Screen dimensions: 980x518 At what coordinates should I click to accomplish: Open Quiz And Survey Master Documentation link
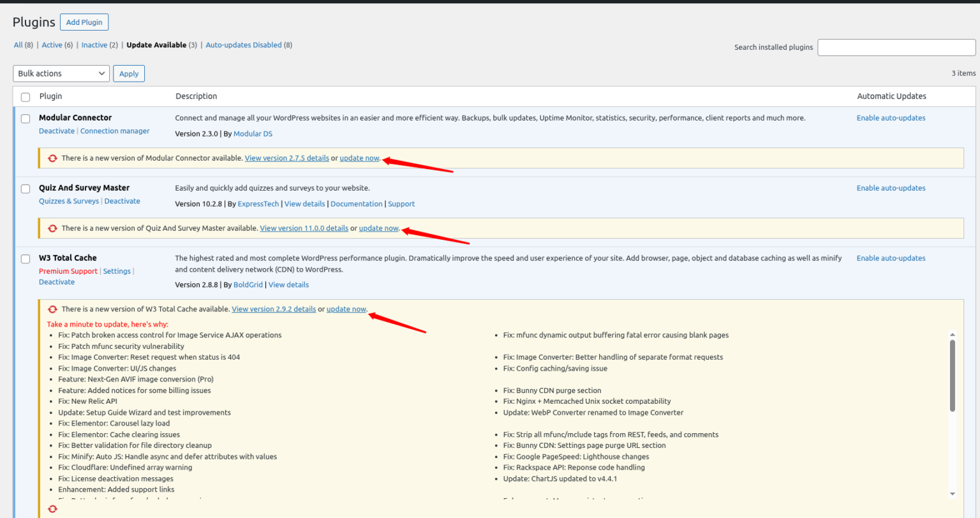(357, 204)
